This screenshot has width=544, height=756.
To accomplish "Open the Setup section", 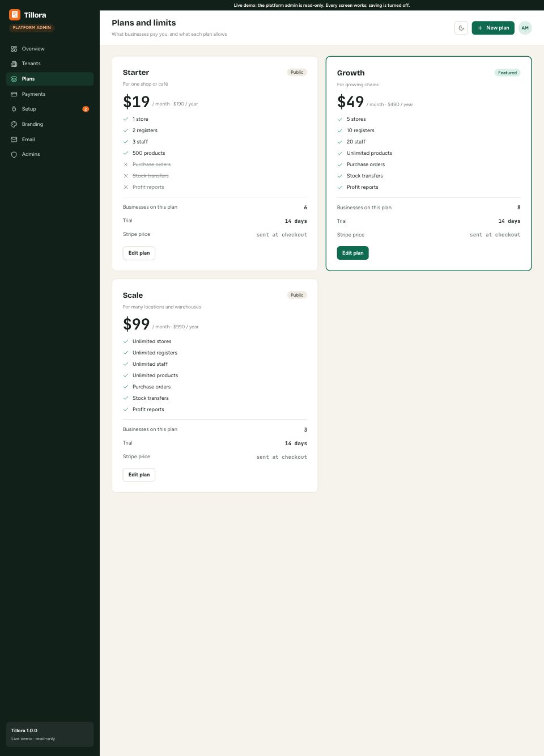I will 50,109.
